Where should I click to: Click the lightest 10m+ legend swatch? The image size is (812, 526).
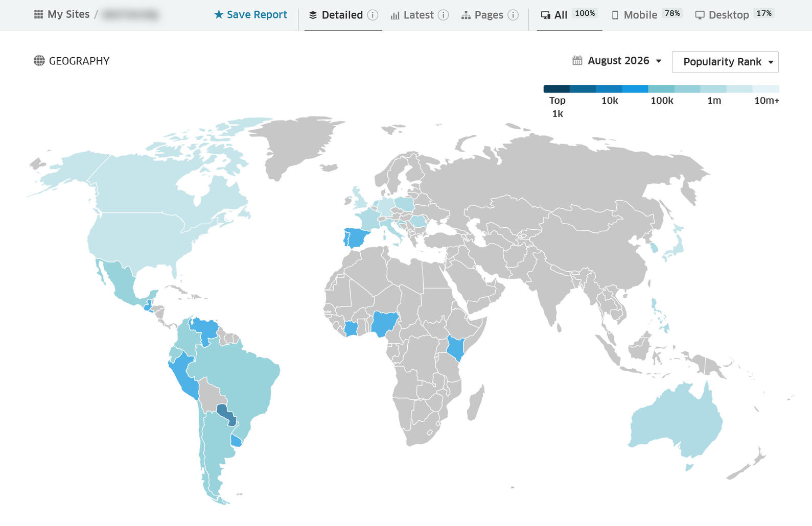(x=766, y=89)
